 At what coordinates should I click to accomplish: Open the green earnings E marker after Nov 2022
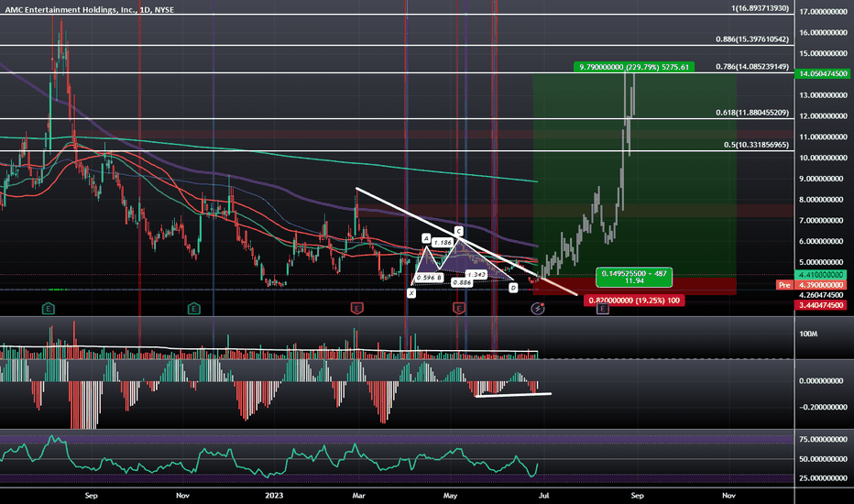click(194, 309)
